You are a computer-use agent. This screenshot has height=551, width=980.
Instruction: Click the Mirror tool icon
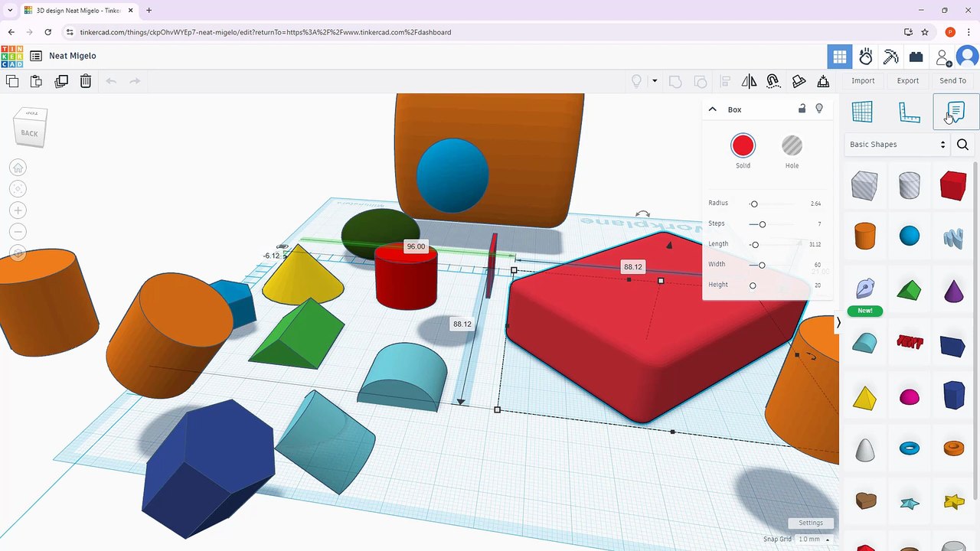pos(749,81)
